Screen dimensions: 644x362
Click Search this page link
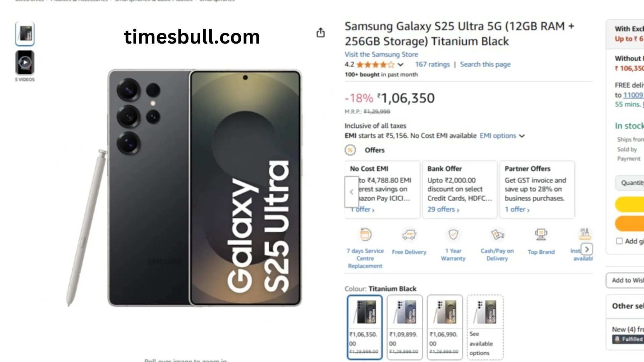coord(485,64)
